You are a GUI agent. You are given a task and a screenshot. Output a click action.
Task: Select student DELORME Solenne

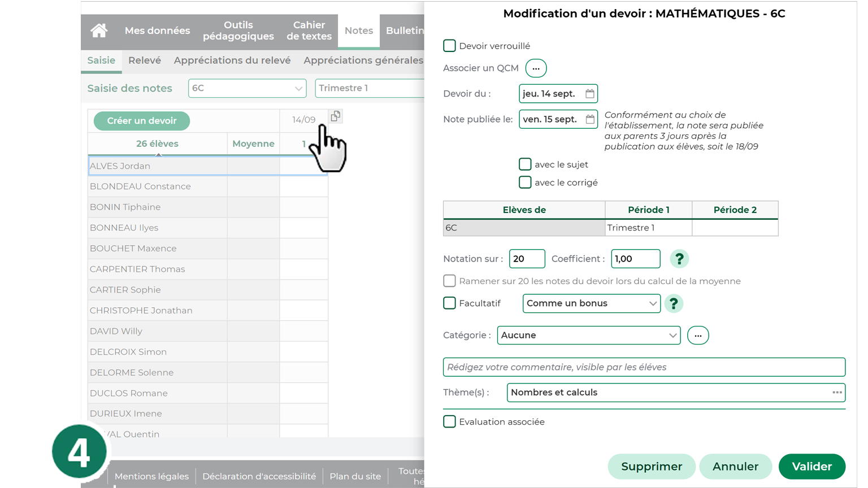(158, 373)
